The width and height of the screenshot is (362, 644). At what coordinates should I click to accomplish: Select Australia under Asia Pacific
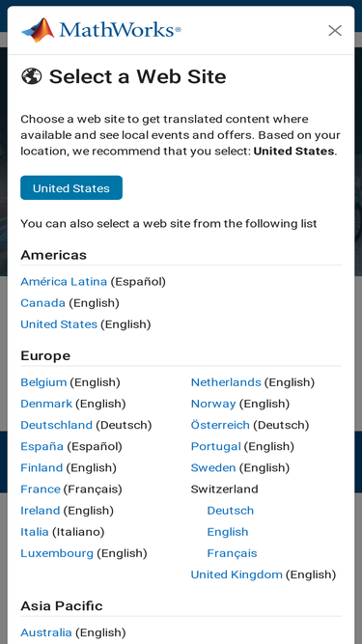coord(46,632)
